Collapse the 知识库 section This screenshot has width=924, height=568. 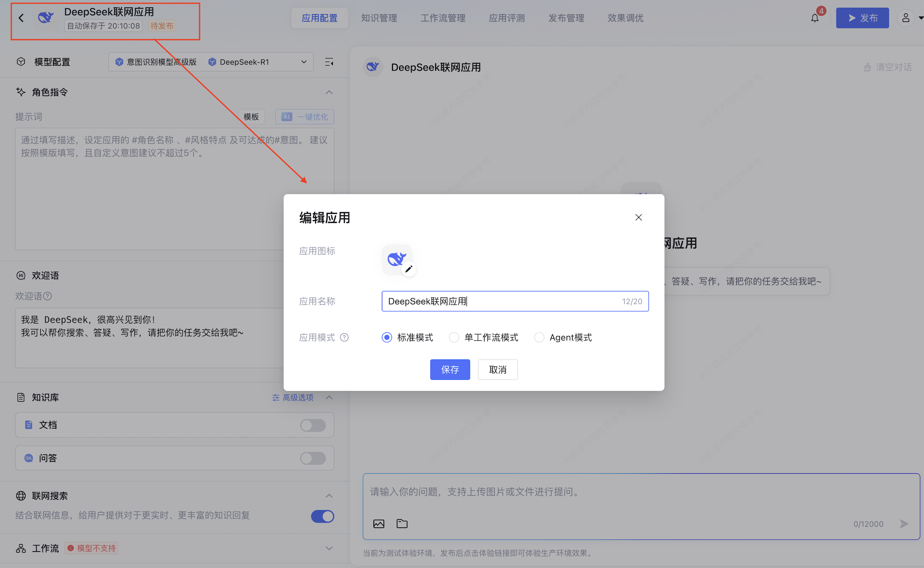(x=329, y=397)
